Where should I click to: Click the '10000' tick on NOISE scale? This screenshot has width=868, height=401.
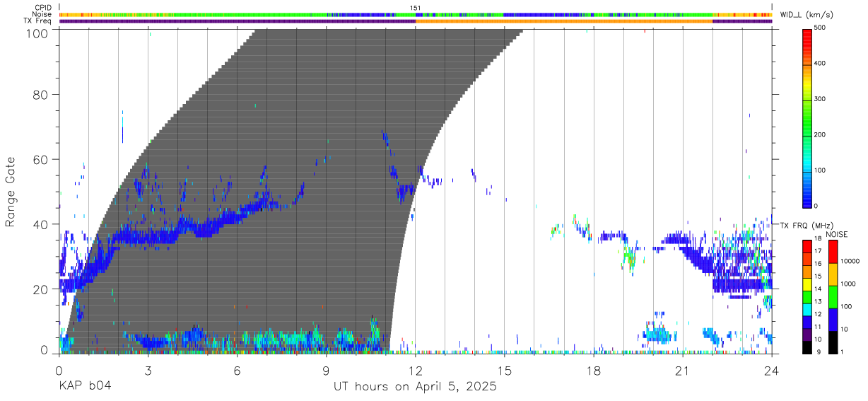pyautogui.click(x=849, y=261)
